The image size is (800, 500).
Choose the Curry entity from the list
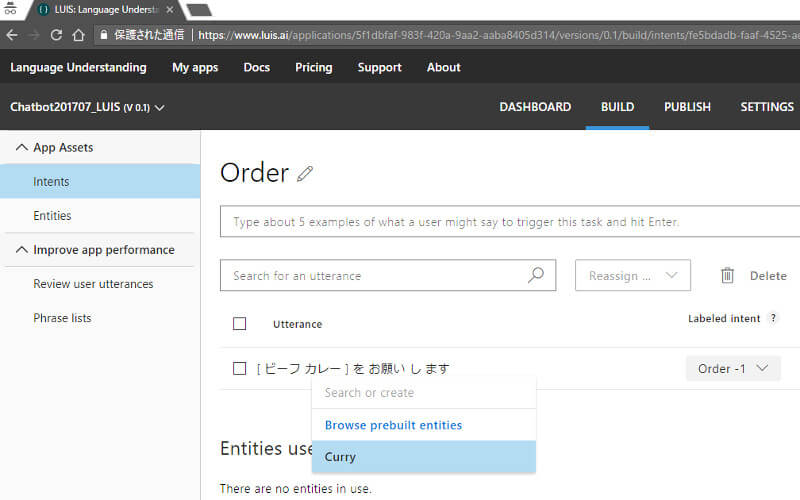pos(423,457)
